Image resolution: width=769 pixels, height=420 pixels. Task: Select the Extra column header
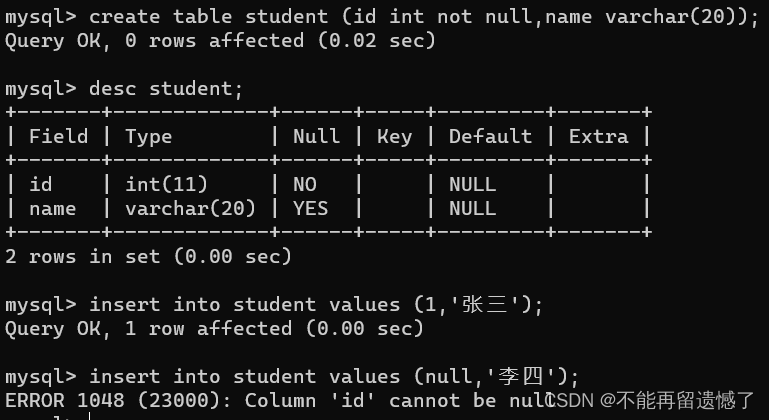pos(598,136)
